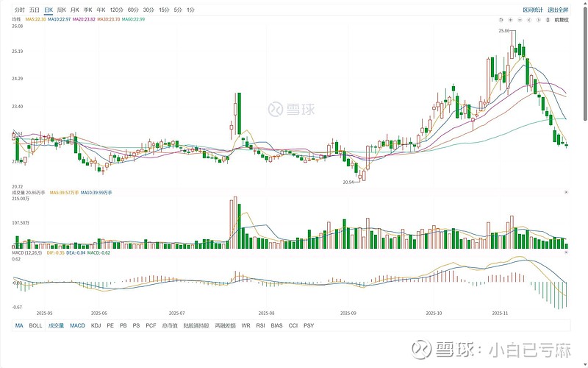Toggle the CCI indicator
Screen dimensions: 588x368
pyautogui.click(x=293, y=325)
